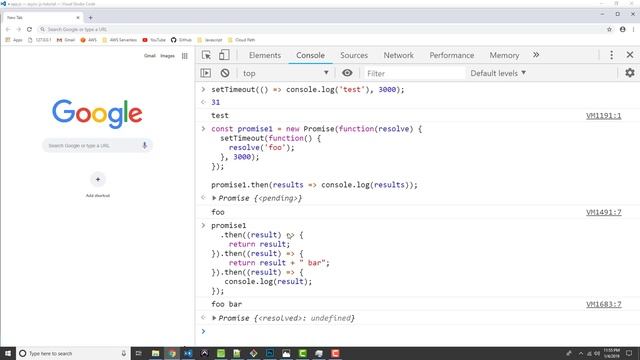Click the 'test' console output line
The height and width of the screenshot is (360, 640).
point(220,116)
